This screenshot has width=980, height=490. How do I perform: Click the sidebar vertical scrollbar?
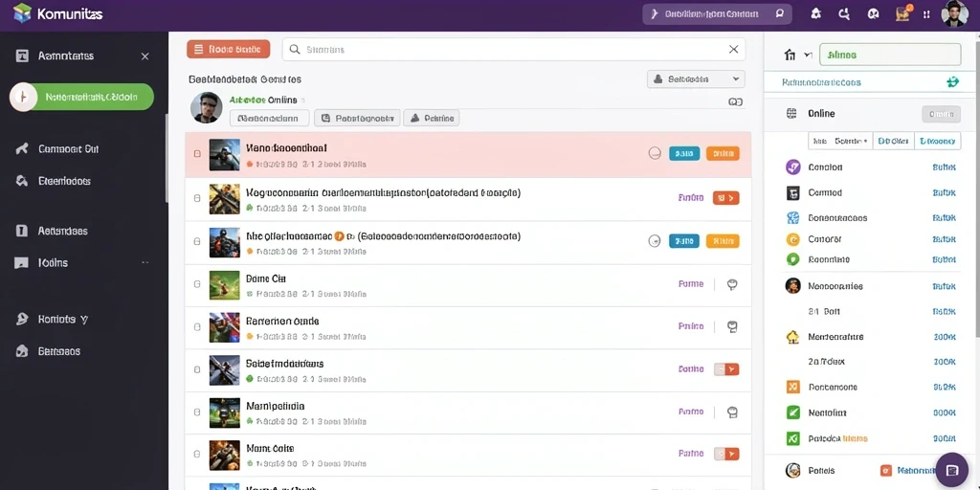pyautogui.click(x=167, y=158)
